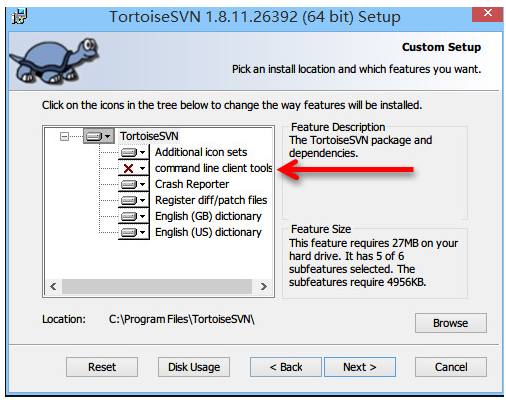Click the English (US) dictionary drive icon

point(129,232)
